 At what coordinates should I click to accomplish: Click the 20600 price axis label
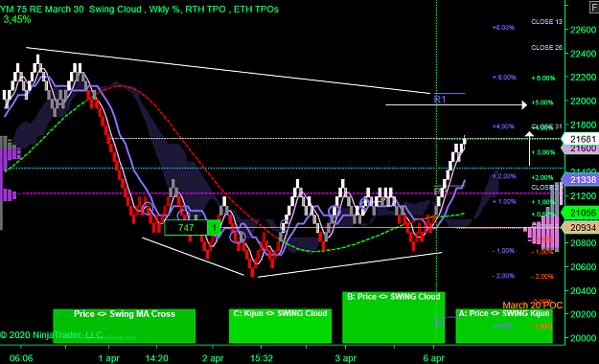[583, 267]
